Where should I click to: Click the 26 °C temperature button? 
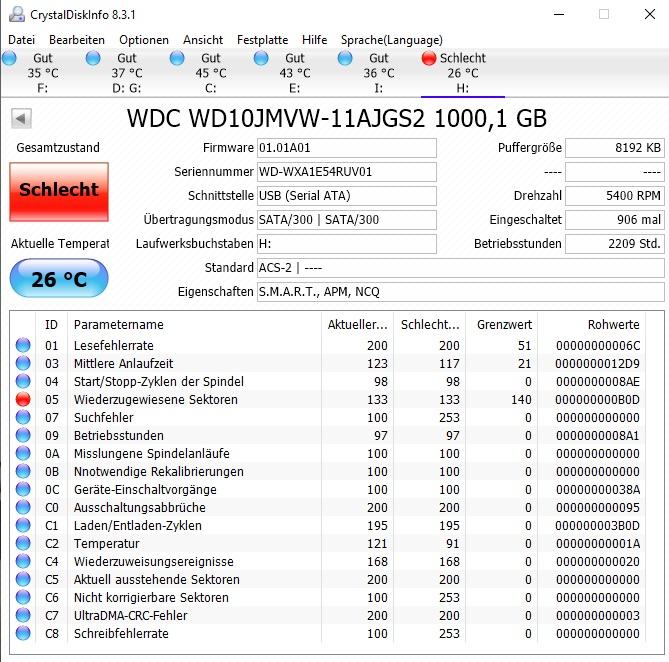(x=59, y=278)
